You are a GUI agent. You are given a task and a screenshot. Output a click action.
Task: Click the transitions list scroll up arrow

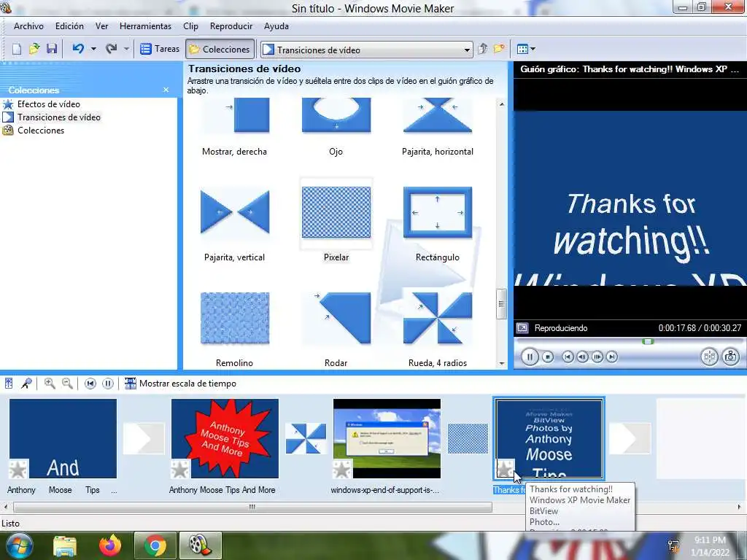click(x=501, y=104)
